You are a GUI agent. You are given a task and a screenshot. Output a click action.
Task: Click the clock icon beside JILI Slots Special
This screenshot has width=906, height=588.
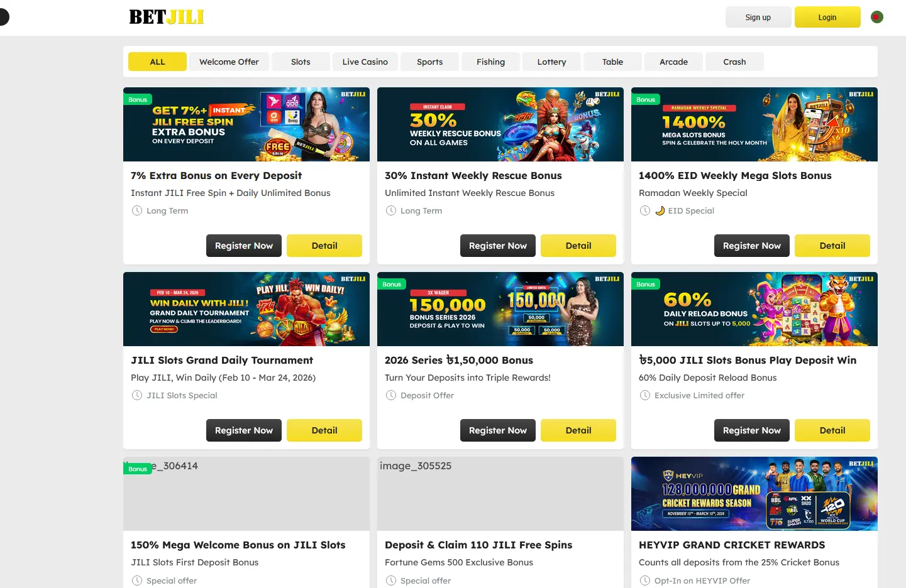(x=136, y=395)
